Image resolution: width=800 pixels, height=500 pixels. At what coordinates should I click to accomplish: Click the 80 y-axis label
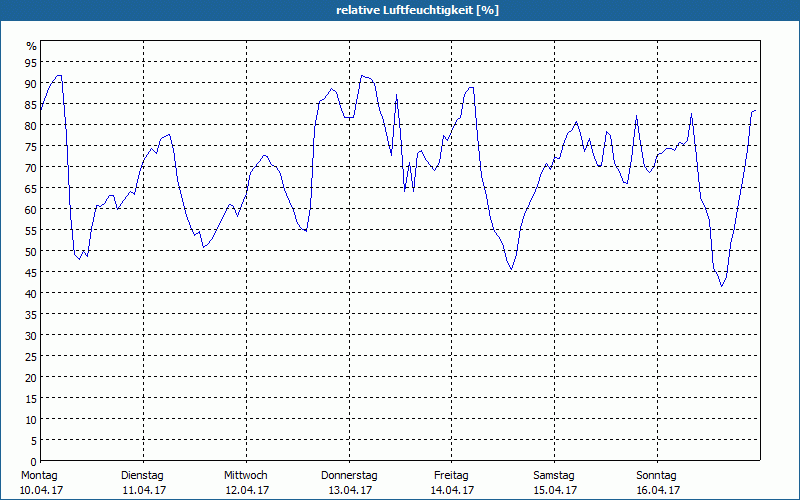point(31,126)
